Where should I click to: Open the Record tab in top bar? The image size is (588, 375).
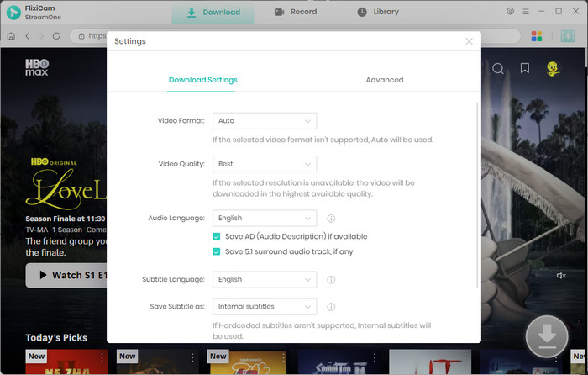[296, 12]
